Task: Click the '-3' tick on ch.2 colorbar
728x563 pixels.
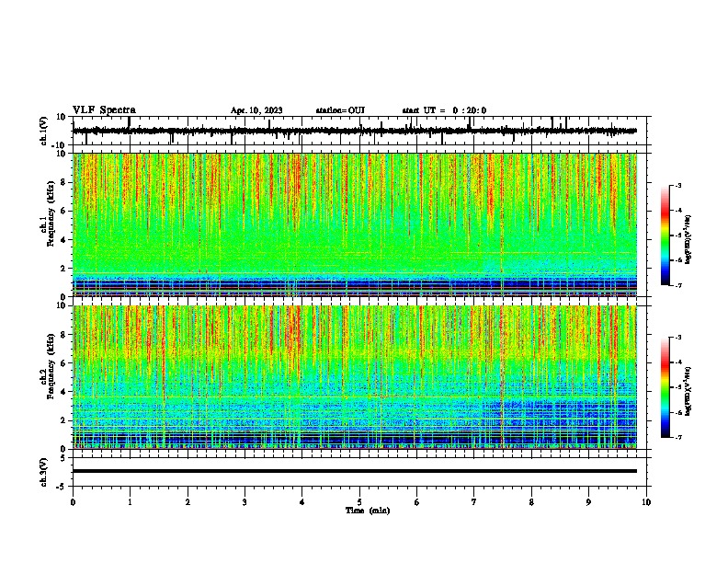Action: [x=678, y=338]
